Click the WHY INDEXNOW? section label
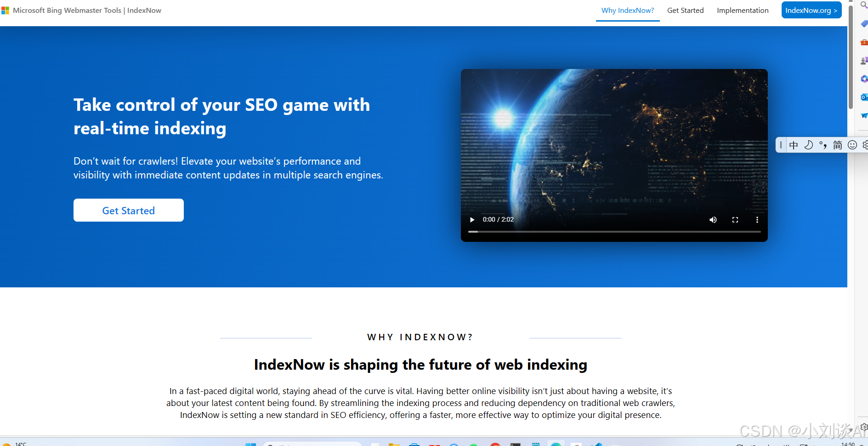The height and width of the screenshot is (446, 868). [x=420, y=337]
